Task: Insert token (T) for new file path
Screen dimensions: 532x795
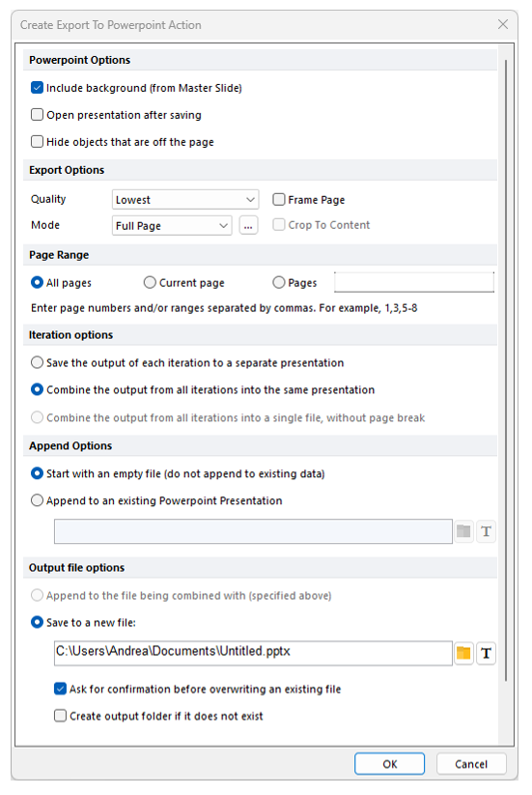Action: (486, 653)
